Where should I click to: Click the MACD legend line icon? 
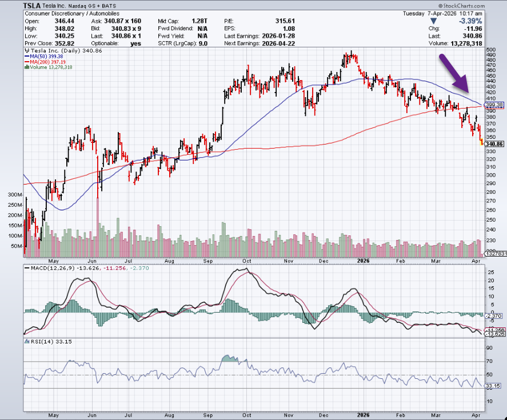(x=26, y=268)
